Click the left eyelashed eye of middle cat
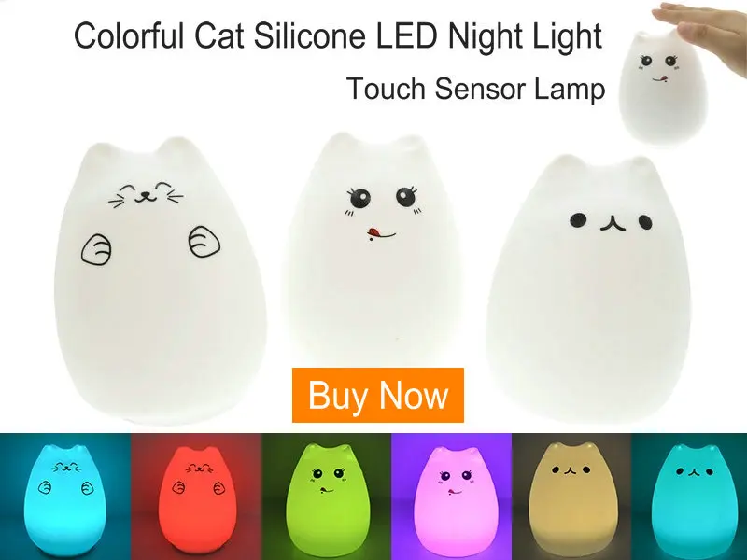The image size is (747, 560). pyautogui.click(x=359, y=197)
